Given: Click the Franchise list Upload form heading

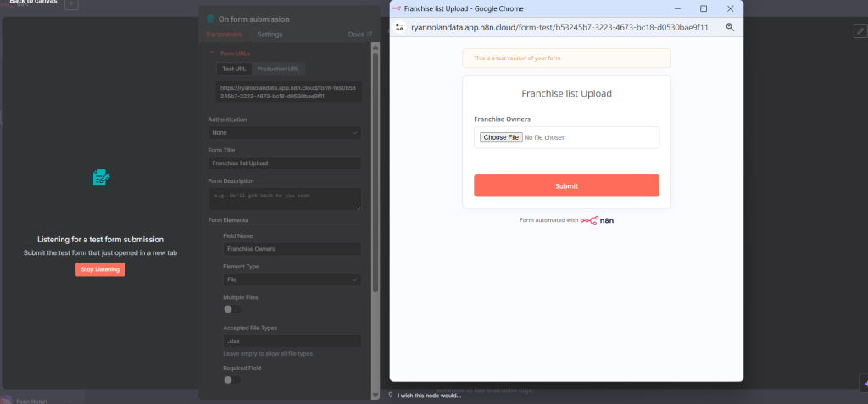Looking at the screenshot, I should click(566, 93).
